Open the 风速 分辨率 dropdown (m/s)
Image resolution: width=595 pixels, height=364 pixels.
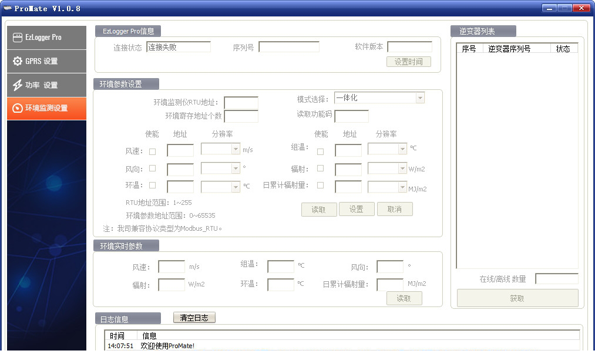[x=220, y=149]
